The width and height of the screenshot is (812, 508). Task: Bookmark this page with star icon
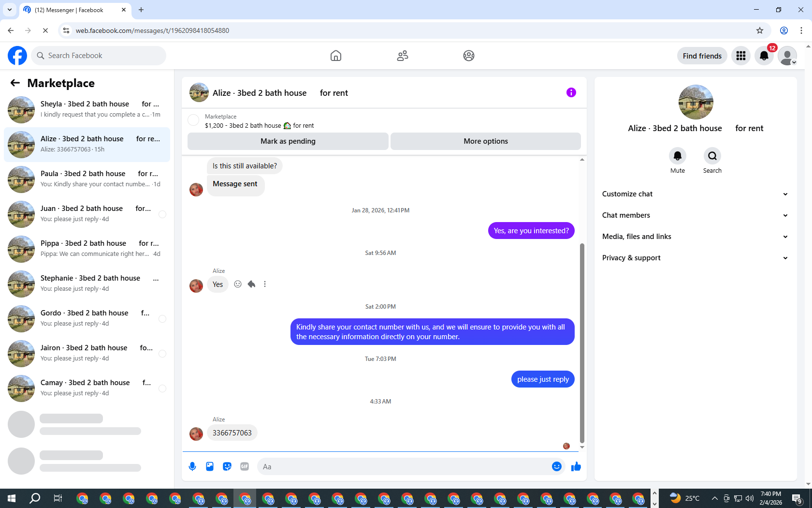(x=760, y=30)
